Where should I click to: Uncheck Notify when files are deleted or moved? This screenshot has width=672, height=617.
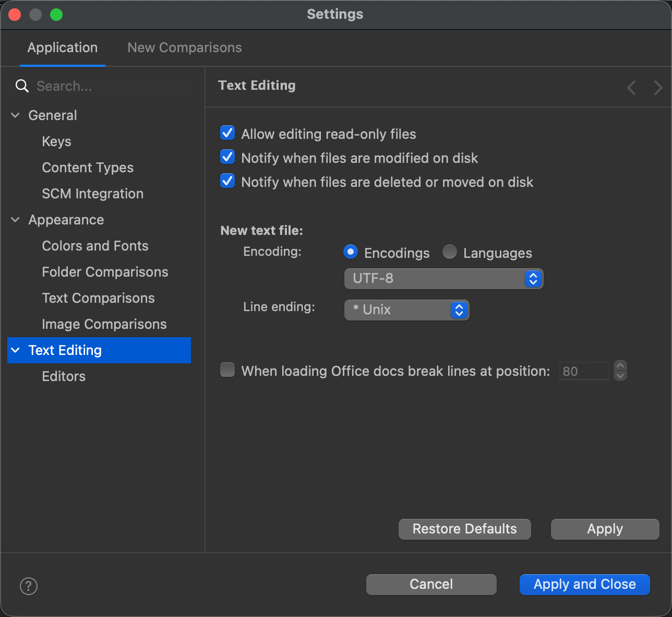(x=227, y=181)
